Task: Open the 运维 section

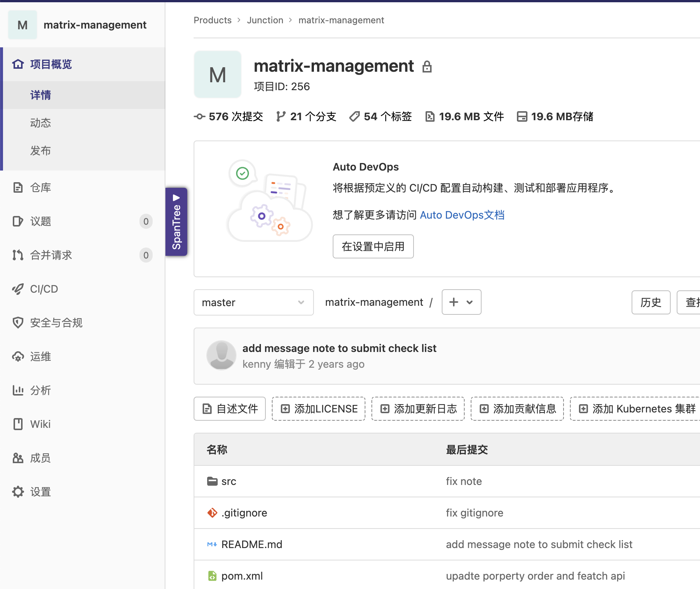Action: (40, 356)
